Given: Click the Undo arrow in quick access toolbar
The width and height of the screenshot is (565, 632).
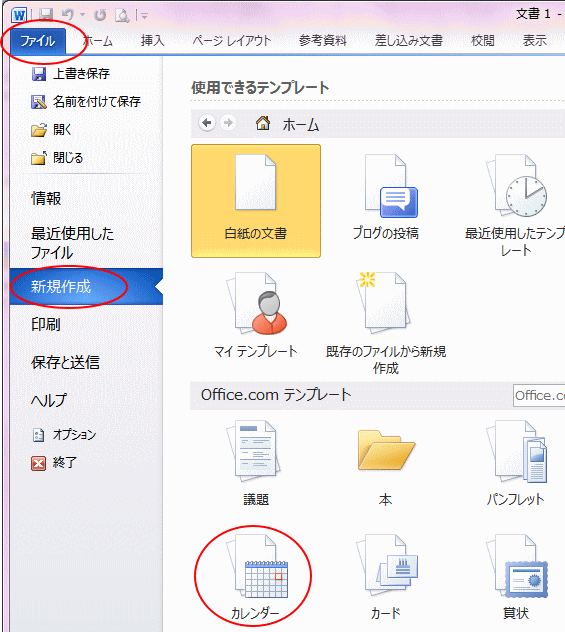Looking at the screenshot, I should (x=68, y=15).
